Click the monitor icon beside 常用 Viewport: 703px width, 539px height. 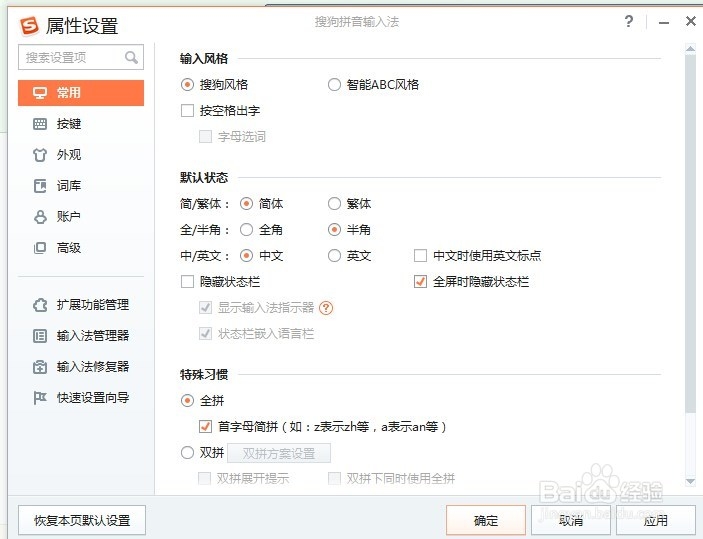click(40, 93)
